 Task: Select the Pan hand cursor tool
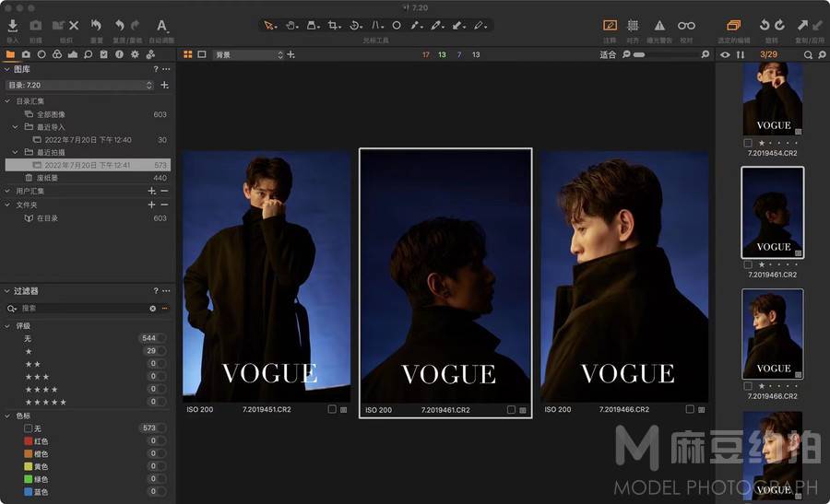click(x=291, y=26)
